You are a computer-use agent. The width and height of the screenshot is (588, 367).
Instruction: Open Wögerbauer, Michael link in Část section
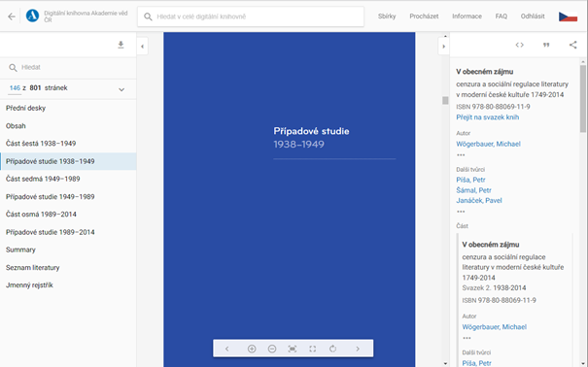(495, 327)
